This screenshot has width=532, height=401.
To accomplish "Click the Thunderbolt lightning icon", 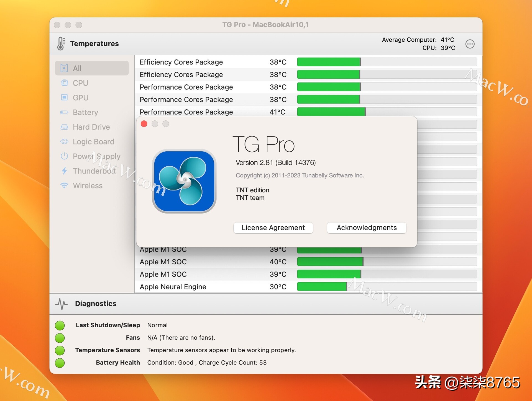I will (x=65, y=171).
